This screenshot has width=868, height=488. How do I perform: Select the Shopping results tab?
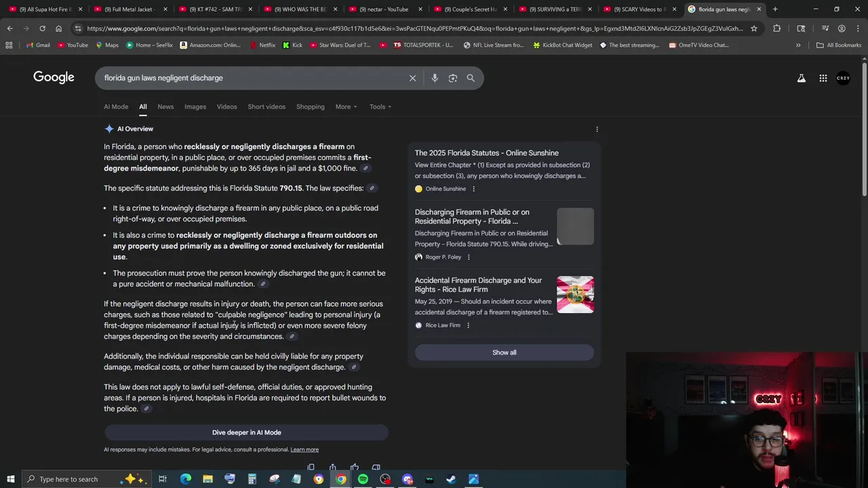coord(310,106)
